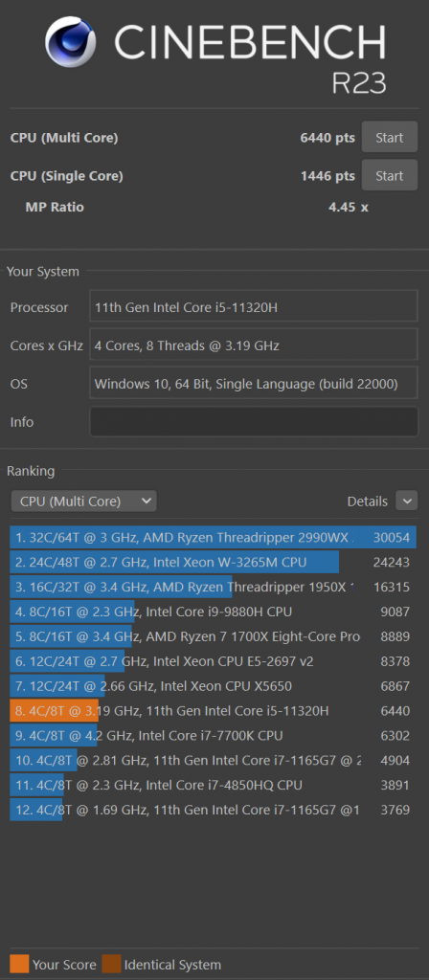Click the Details label in Ranking
This screenshot has width=429, height=980.
click(367, 501)
